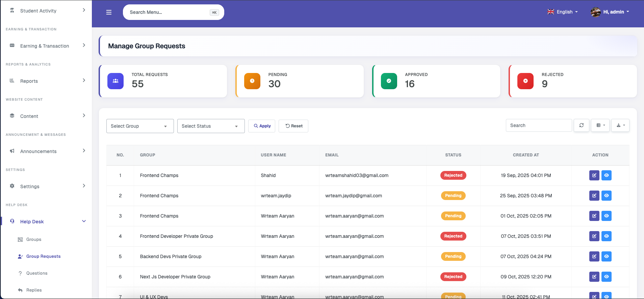644x299 pixels.
Task: Expand the Content sidebar menu
Action: pyautogui.click(x=46, y=116)
